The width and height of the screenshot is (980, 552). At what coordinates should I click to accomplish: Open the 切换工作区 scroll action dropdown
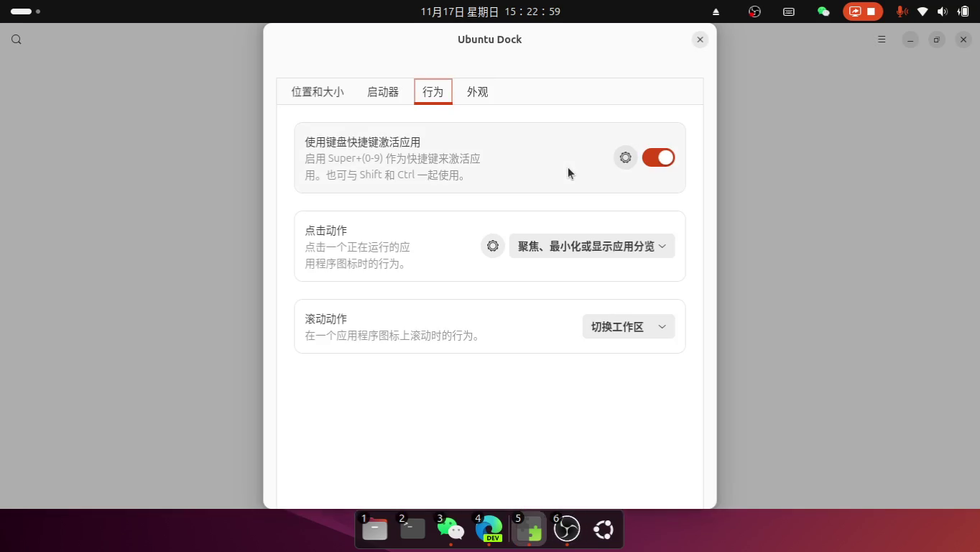click(629, 326)
